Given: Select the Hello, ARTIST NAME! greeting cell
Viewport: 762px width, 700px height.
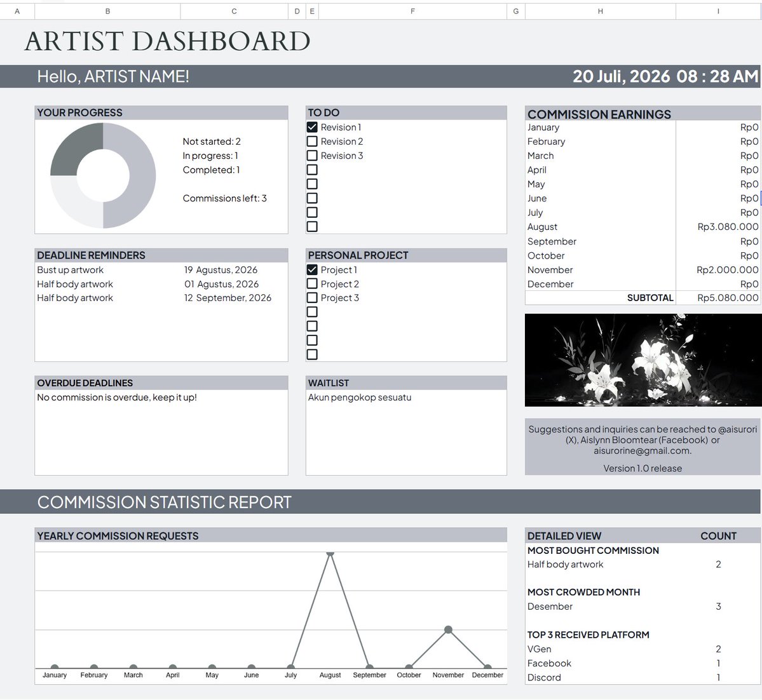Looking at the screenshot, I should coord(113,76).
